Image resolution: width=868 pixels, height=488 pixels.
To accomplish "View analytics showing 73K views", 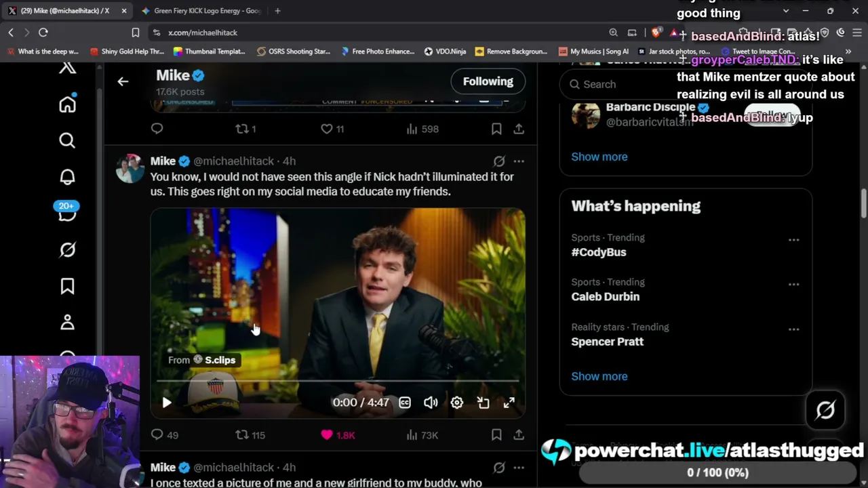I will [422, 435].
